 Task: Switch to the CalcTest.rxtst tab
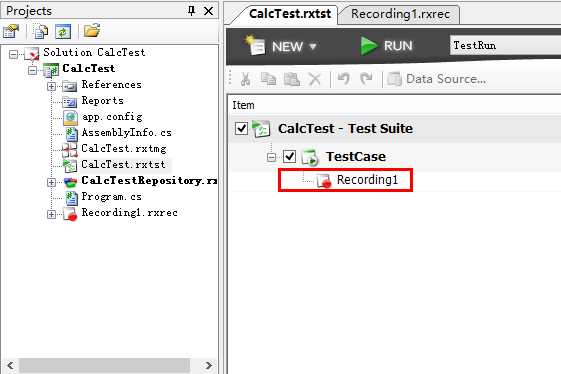tap(289, 14)
